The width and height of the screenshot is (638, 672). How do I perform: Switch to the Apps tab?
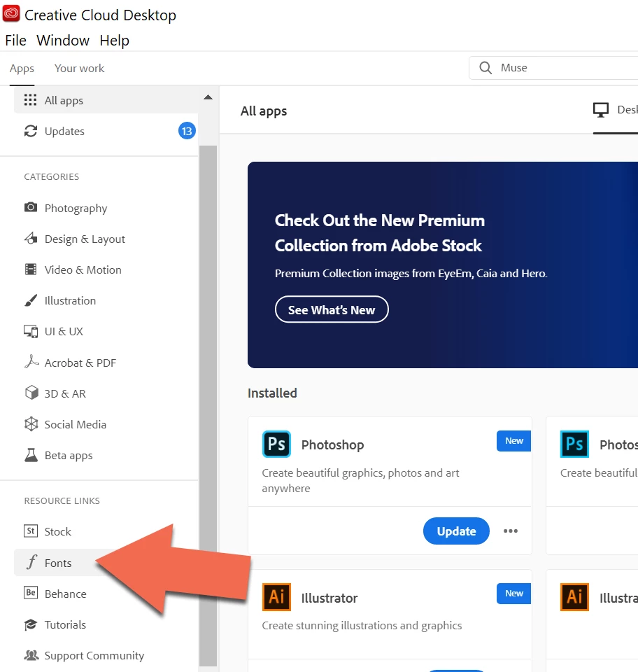[22, 69]
